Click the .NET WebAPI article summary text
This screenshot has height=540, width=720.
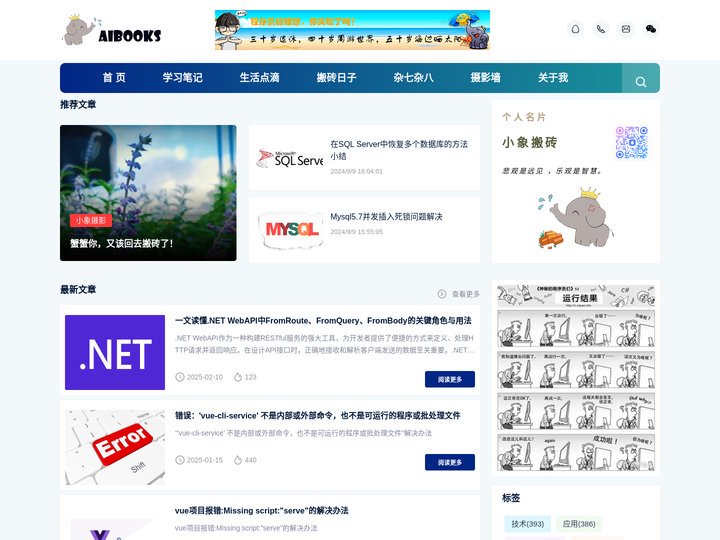tap(324, 344)
